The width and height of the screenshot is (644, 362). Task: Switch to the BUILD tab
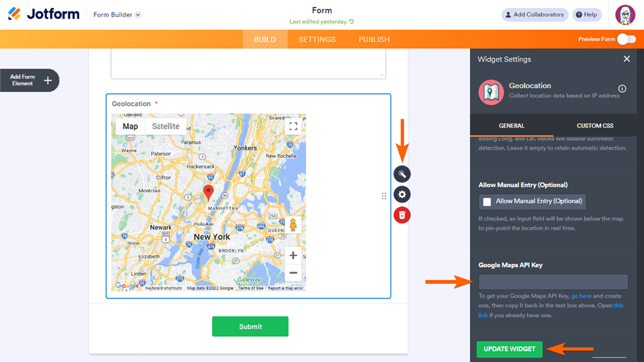[265, 40]
